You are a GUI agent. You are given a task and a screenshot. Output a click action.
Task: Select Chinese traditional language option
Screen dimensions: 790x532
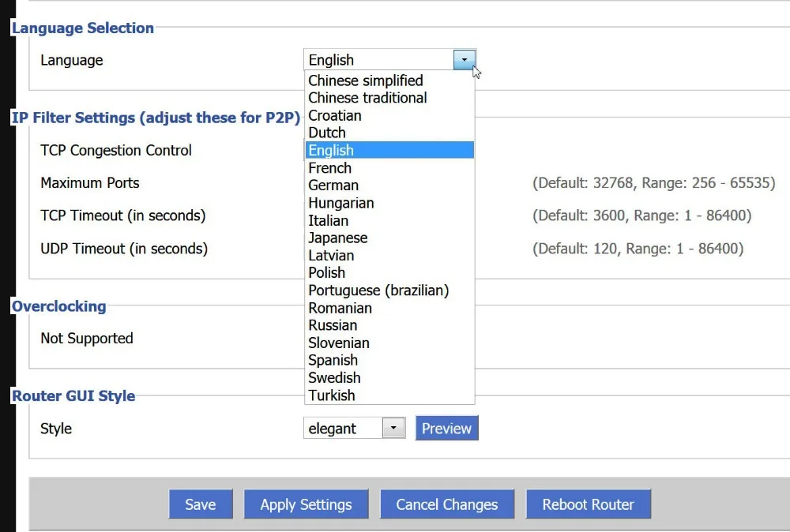point(389,98)
